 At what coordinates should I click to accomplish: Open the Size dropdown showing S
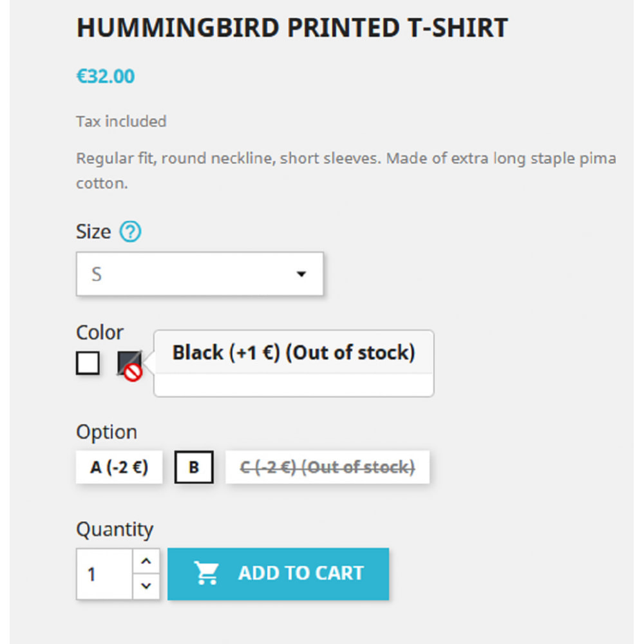pyautogui.click(x=200, y=274)
